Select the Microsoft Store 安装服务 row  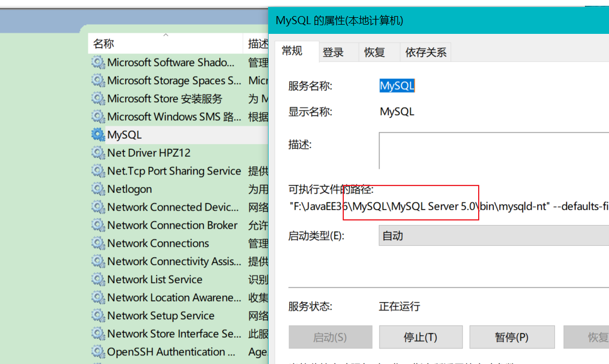click(x=179, y=99)
